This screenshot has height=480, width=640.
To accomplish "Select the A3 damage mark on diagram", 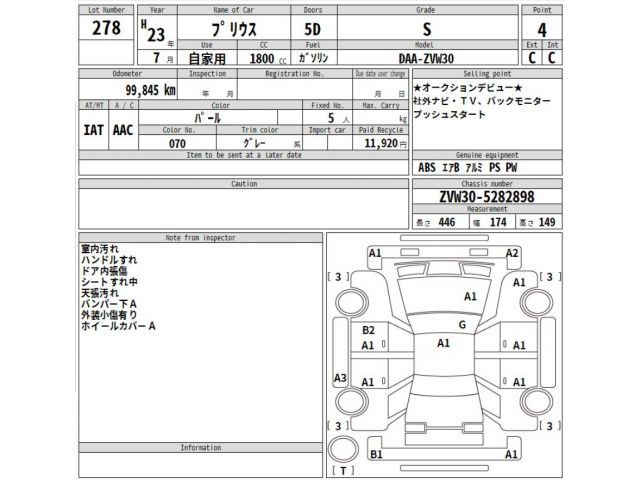I will tap(340, 378).
